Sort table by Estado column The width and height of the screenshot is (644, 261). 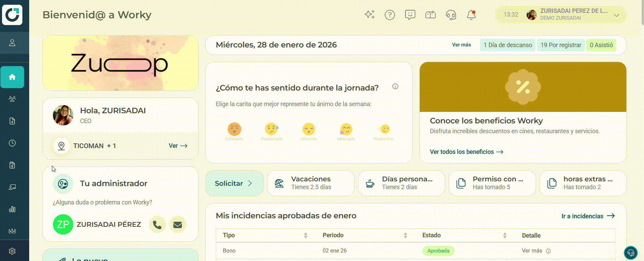[505, 235]
